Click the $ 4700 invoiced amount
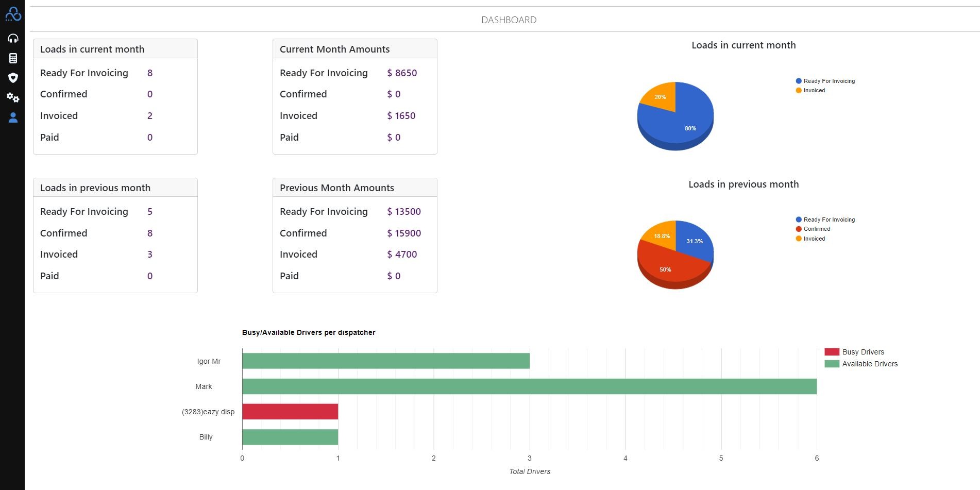This screenshot has width=980, height=490. click(x=402, y=255)
